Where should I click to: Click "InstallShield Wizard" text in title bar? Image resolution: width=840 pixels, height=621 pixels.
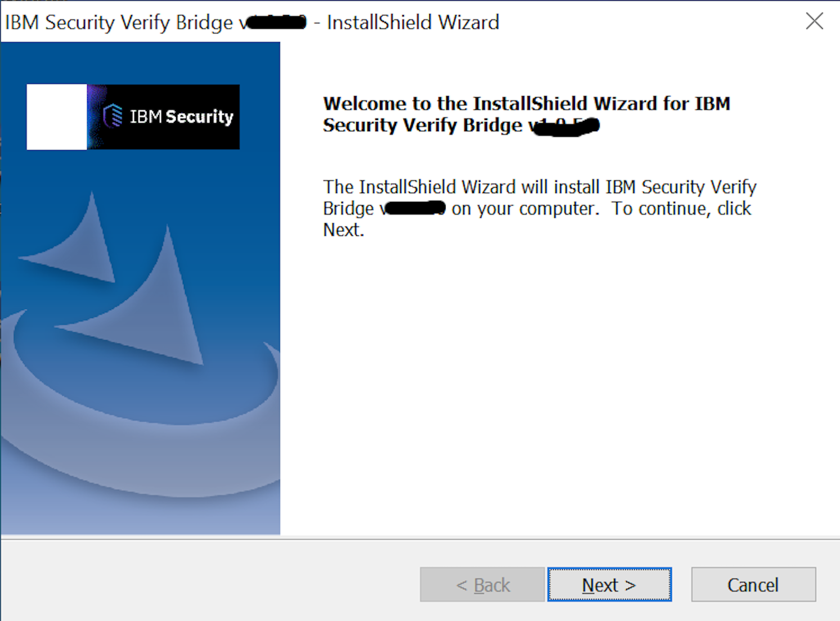[x=413, y=22]
